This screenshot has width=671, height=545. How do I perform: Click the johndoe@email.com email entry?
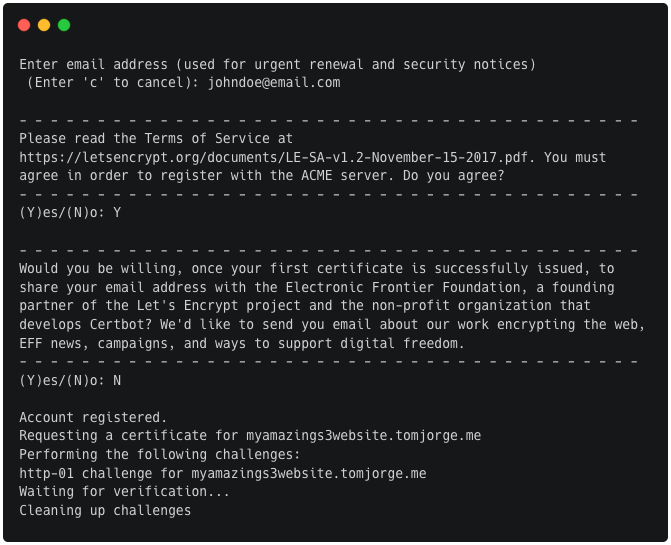tap(274, 83)
